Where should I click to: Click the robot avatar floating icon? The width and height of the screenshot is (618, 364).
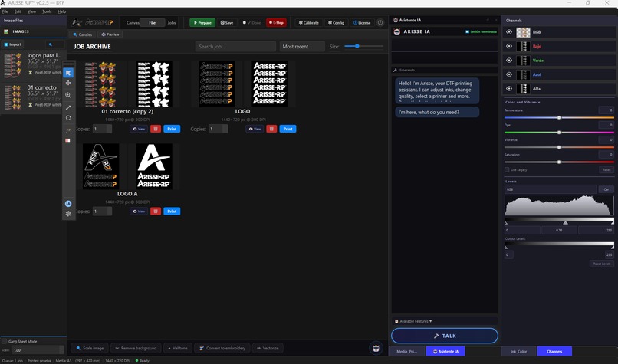[376, 348]
